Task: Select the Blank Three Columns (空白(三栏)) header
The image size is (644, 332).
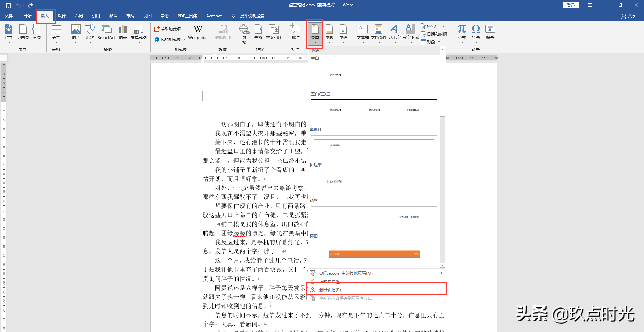Action: pyautogui.click(x=374, y=111)
